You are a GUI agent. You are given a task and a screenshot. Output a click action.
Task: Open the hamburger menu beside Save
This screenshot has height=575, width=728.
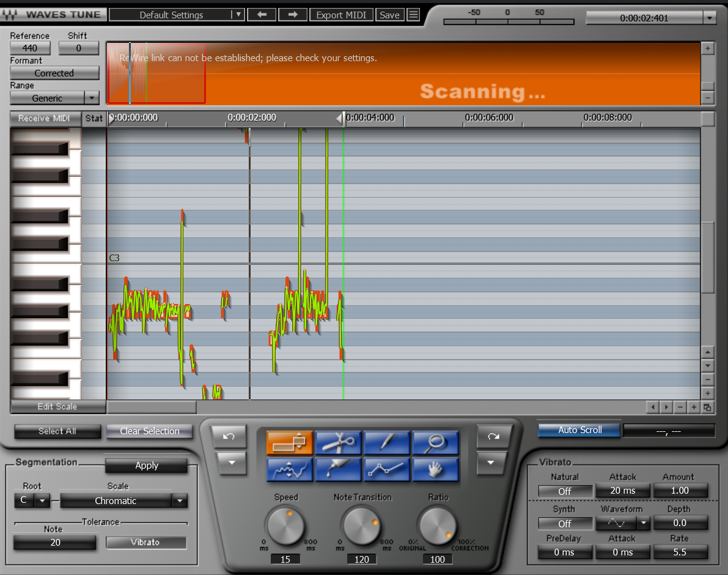(x=413, y=14)
